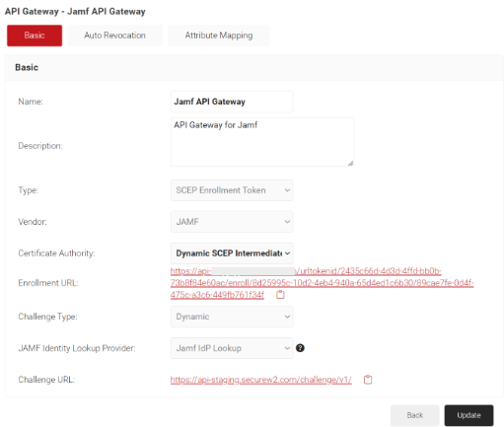
Task: Switch to the Basic tab
Action: (35, 36)
